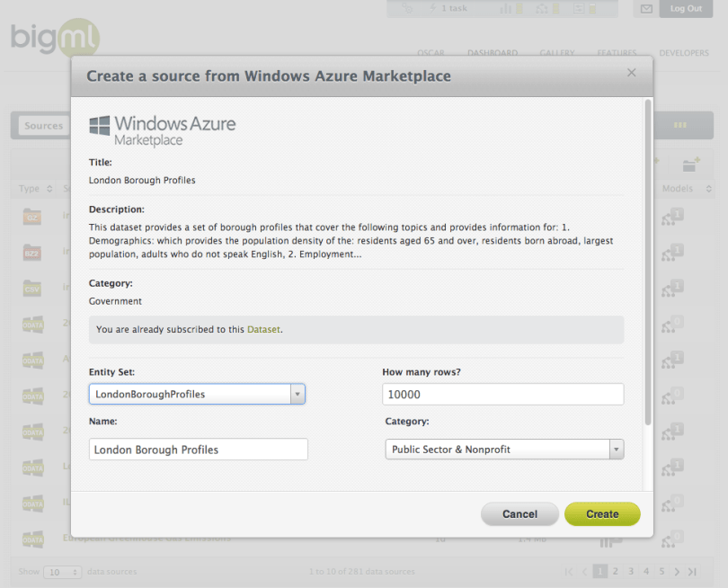
Task: Go to the DASHBOARD menu item
Action: pyautogui.click(x=493, y=53)
